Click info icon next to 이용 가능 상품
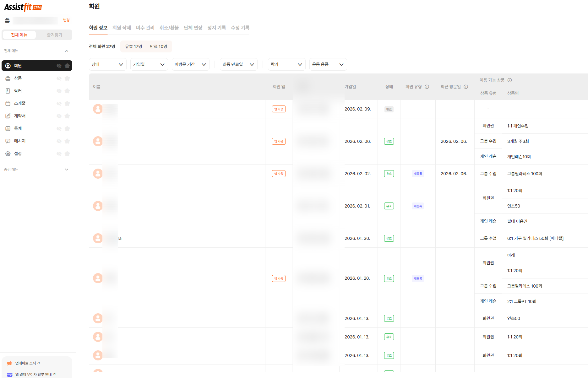Image resolution: width=588 pixels, height=378 pixels. coord(509,80)
